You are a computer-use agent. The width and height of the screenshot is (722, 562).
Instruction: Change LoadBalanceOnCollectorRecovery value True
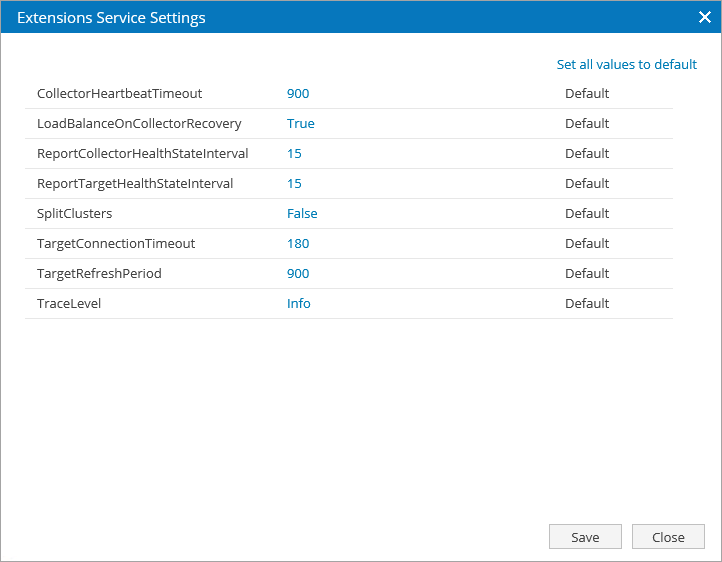[x=300, y=124]
